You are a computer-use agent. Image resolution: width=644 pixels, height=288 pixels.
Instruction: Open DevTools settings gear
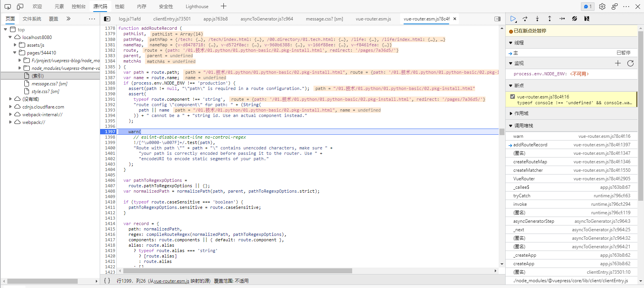(x=602, y=7)
